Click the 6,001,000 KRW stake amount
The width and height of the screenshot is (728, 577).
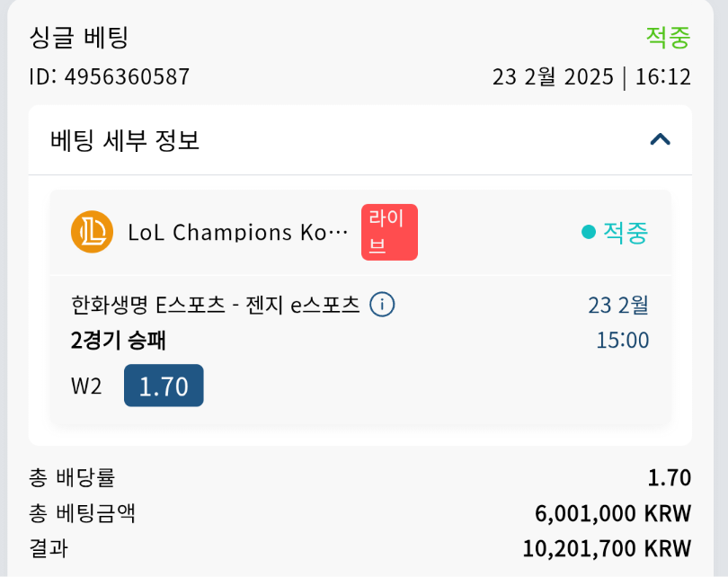click(612, 514)
